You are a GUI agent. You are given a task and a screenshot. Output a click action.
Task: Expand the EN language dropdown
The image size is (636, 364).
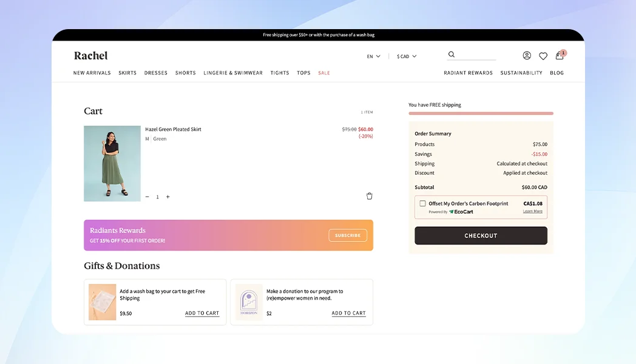374,56
